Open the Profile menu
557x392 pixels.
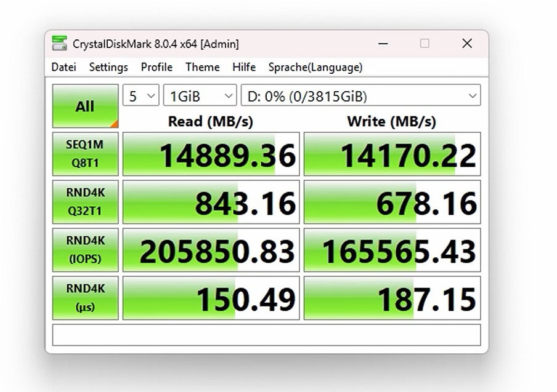coord(157,67)
